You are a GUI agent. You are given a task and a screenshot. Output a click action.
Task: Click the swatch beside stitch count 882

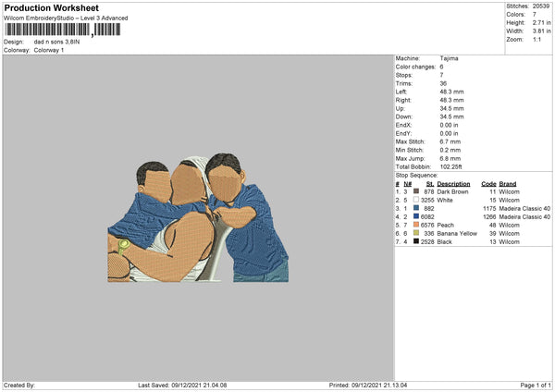coord(416,208)
